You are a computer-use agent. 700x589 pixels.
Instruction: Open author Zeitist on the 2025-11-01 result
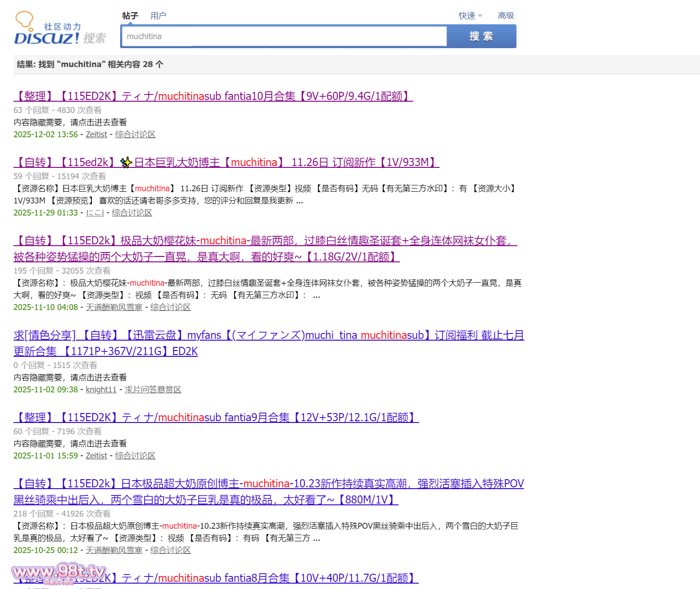[96, 456]
